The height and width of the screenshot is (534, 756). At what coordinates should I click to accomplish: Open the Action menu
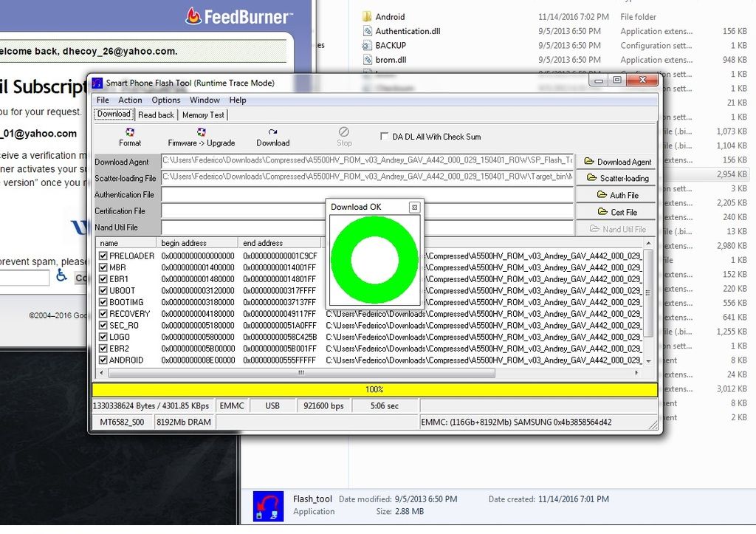point(130,100)
